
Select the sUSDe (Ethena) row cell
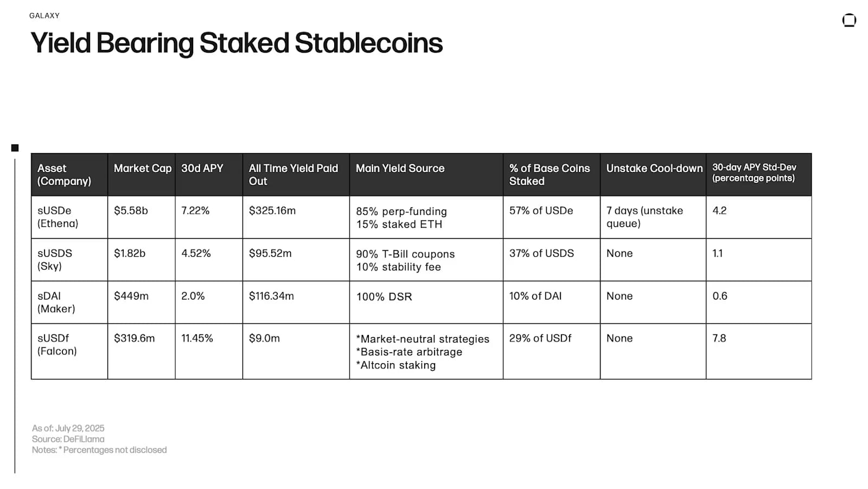(58, 217)
